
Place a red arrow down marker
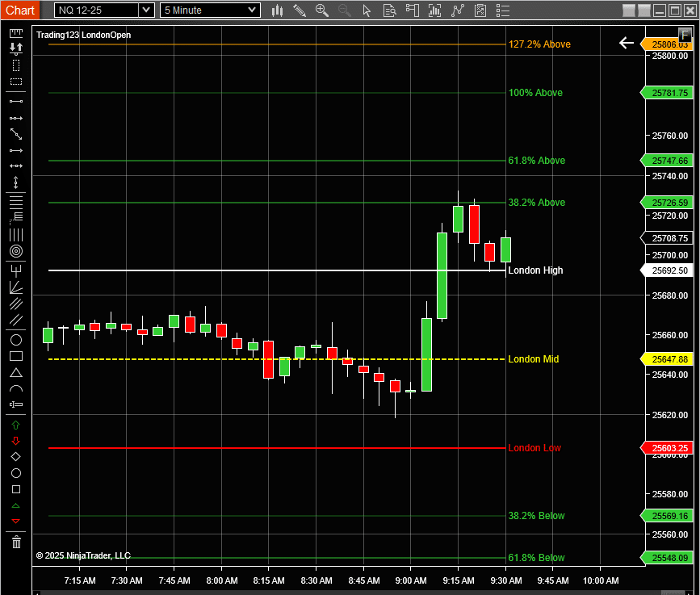[x=16, y=441]
